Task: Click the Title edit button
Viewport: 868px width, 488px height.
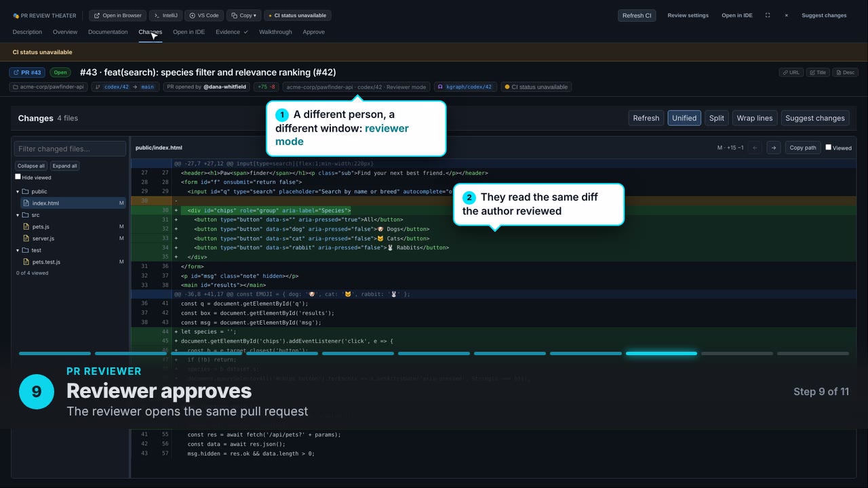Action: coord(818,73)
